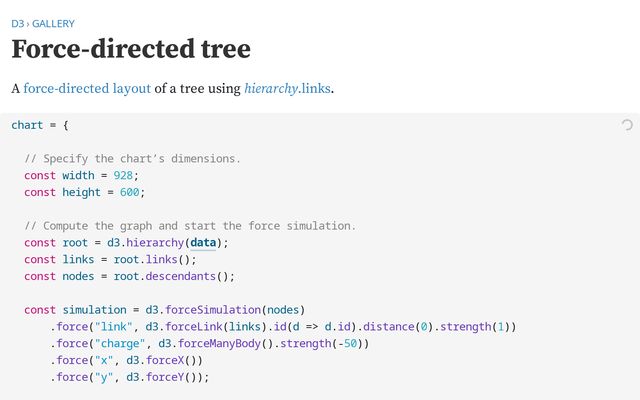This screenshot has width=640, height=400.
Task: Open the force-directed layout link
Action: [87, 88]
